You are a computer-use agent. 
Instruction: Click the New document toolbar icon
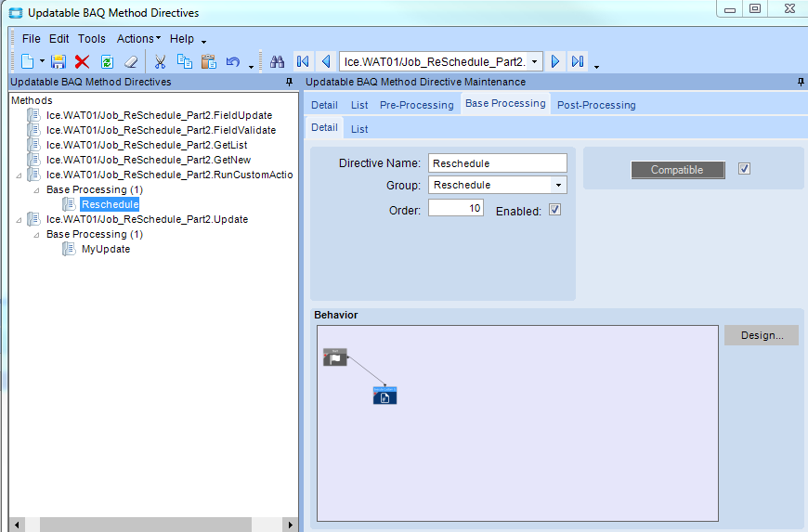point(27,62)
